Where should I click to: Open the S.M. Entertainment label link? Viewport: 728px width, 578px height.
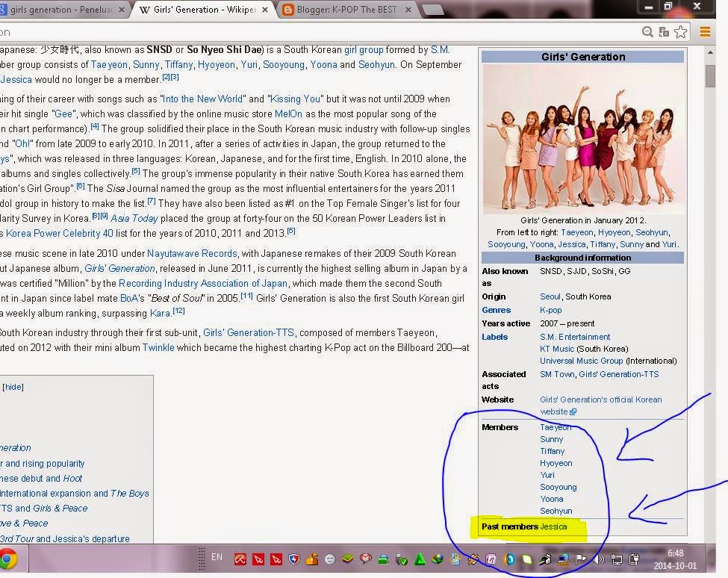[575, 337]
